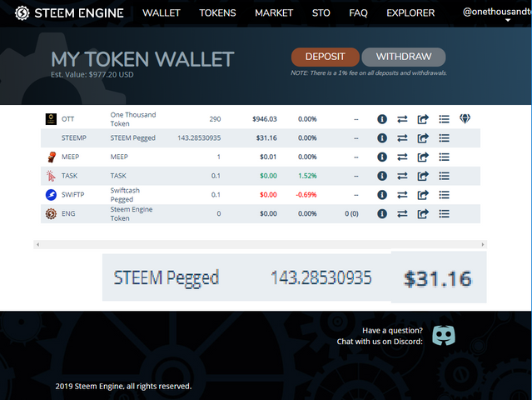Click the MEEP token logo
Viewport: 532px width, 400px height.
click(x=52, y=157)
